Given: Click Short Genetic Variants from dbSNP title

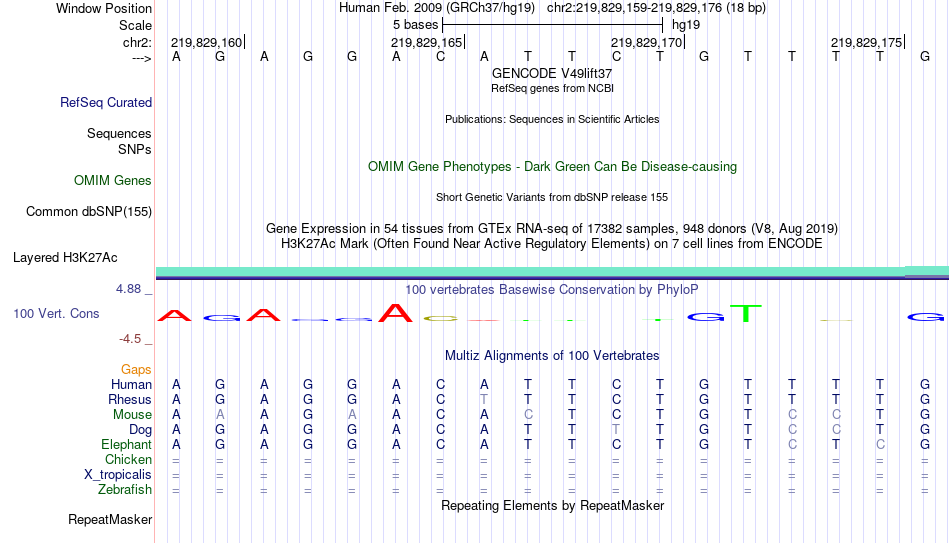Looking at the screenshot, I should click(552, 198).
